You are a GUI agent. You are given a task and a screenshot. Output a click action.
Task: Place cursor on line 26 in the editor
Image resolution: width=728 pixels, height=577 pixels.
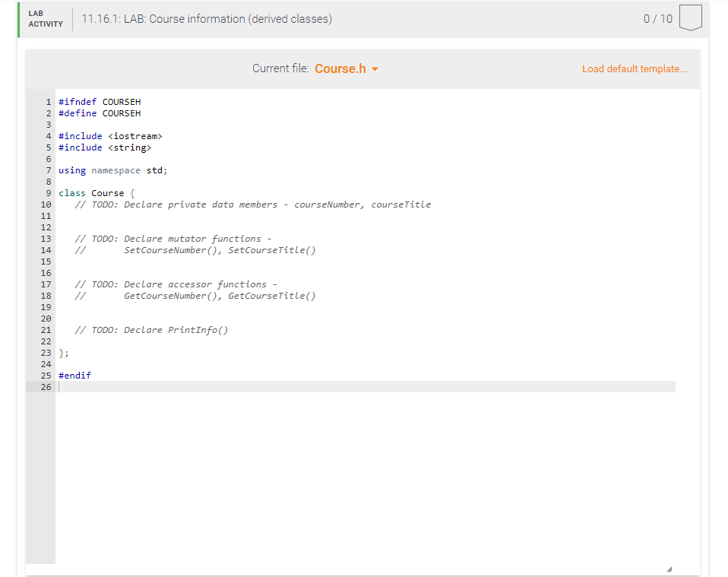152,386
